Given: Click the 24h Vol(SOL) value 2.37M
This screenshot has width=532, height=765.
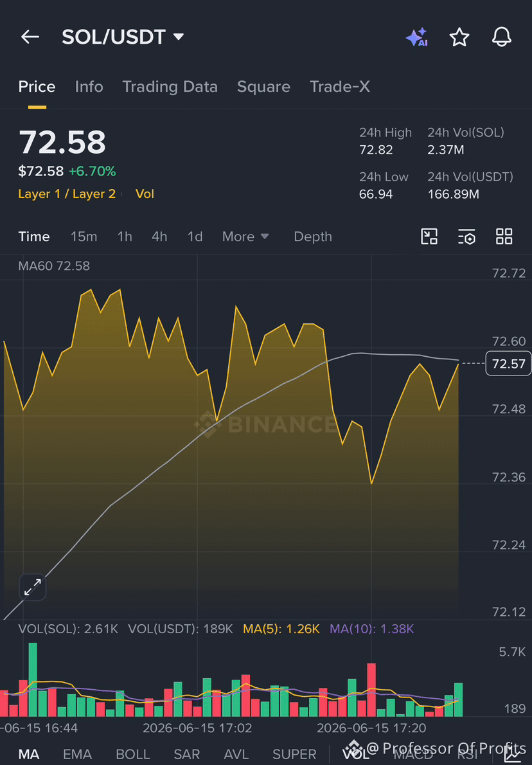Looking at the screenshot, I should [x=446, y=150].
